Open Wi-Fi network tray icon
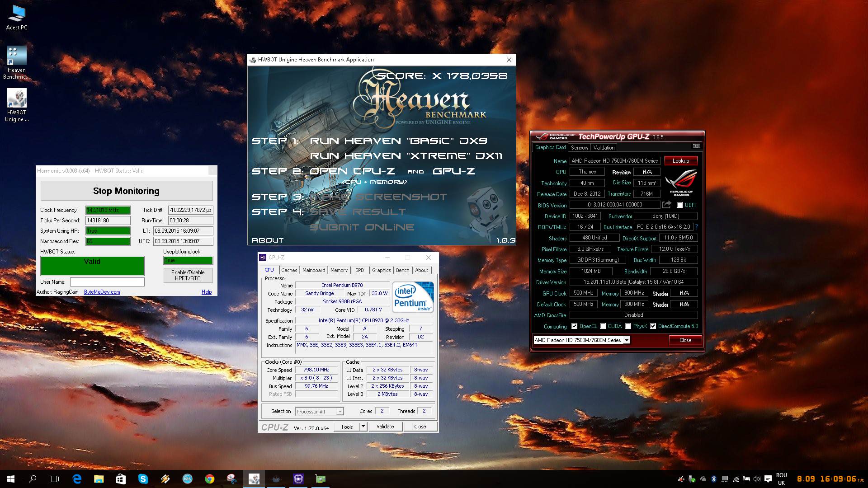 coord(736,479)
